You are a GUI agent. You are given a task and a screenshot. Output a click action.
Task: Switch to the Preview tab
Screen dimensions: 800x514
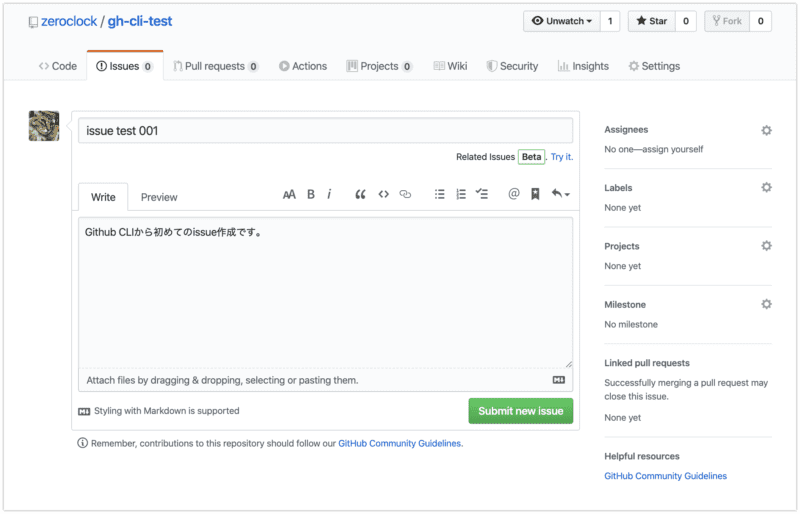click(x=159, y=197)
